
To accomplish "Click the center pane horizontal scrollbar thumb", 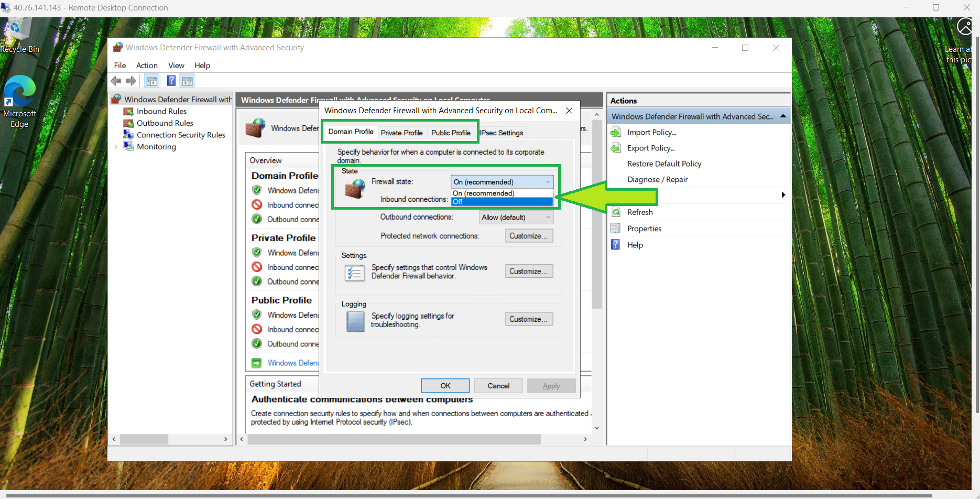I will coord(394,439).
